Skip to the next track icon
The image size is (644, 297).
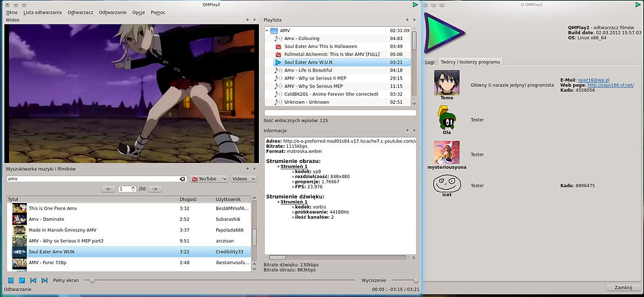click(45, 280)
